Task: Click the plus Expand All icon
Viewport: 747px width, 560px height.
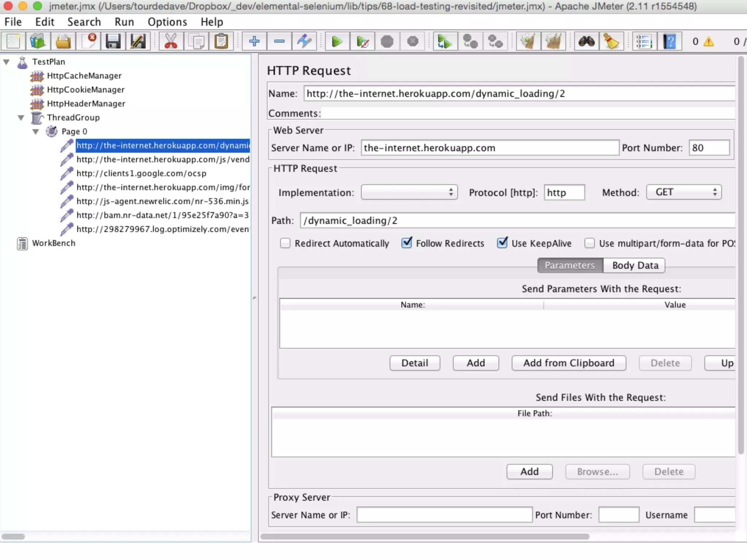Action: (254, 42)
